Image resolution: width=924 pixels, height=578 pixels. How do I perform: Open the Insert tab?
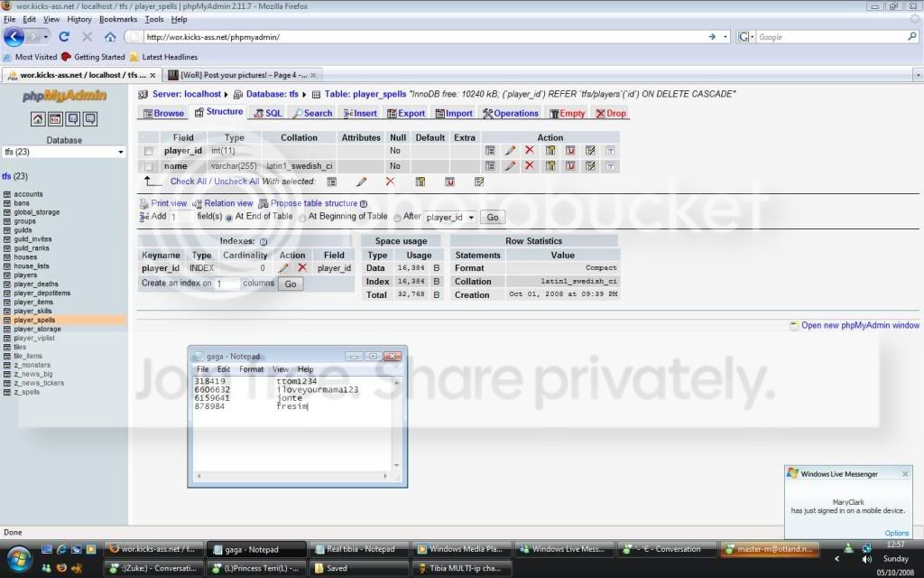coord(360,113)
